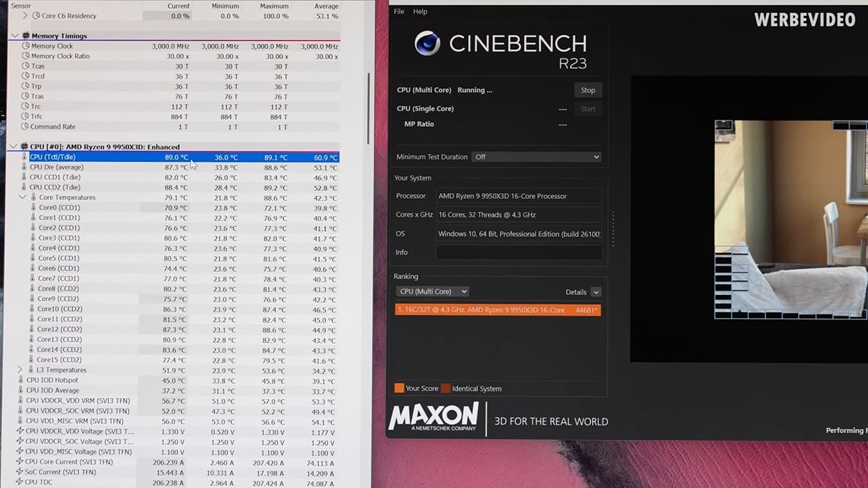This screenshot has height=488, width=868.
Task: Click the thermometer icon of Core5 (CCD1)
Action: 33,258
